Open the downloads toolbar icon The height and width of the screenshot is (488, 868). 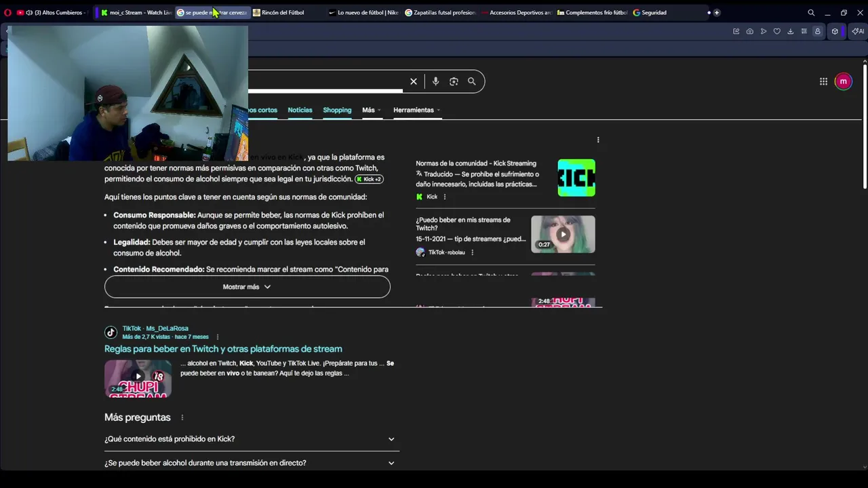(x=790, y=31)
